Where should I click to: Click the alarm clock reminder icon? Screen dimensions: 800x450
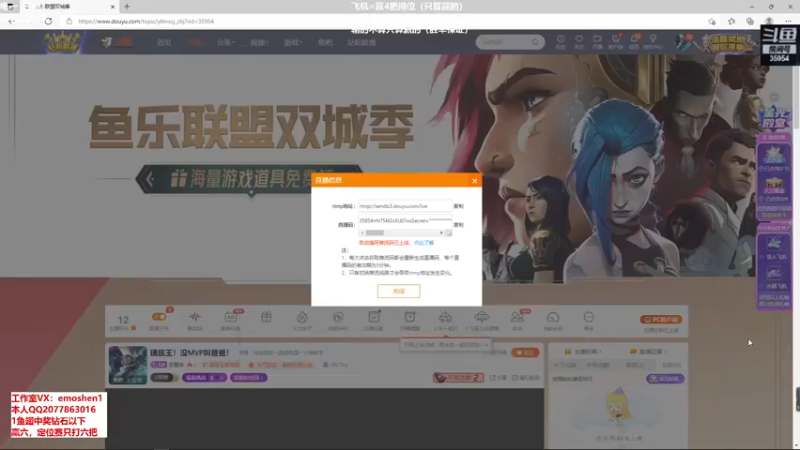[x=410, y=317]
